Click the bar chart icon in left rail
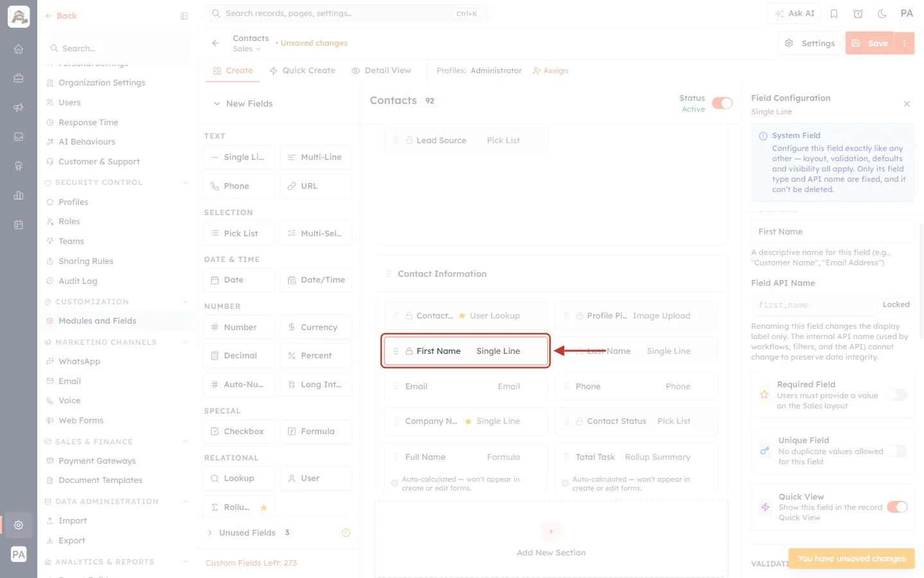The width and height of the screenshot is (924, 578). pyautogui.click(x=19, y=195)
